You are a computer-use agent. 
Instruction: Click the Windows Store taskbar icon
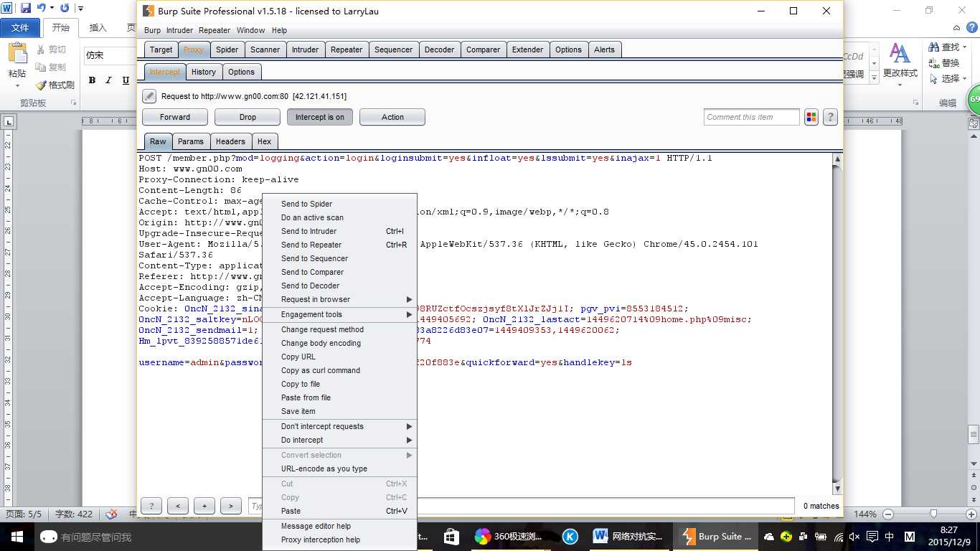(x=451, y=536)
